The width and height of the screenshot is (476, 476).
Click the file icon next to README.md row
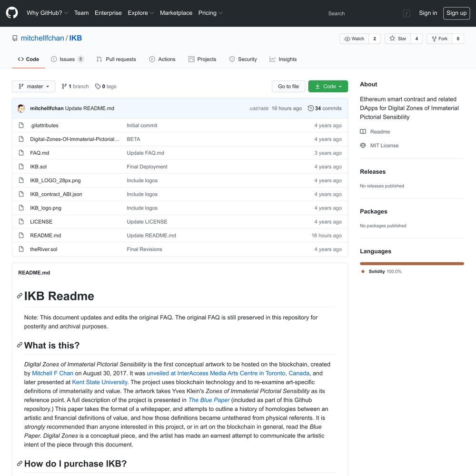pyautogui.click(x=21, y=235)
